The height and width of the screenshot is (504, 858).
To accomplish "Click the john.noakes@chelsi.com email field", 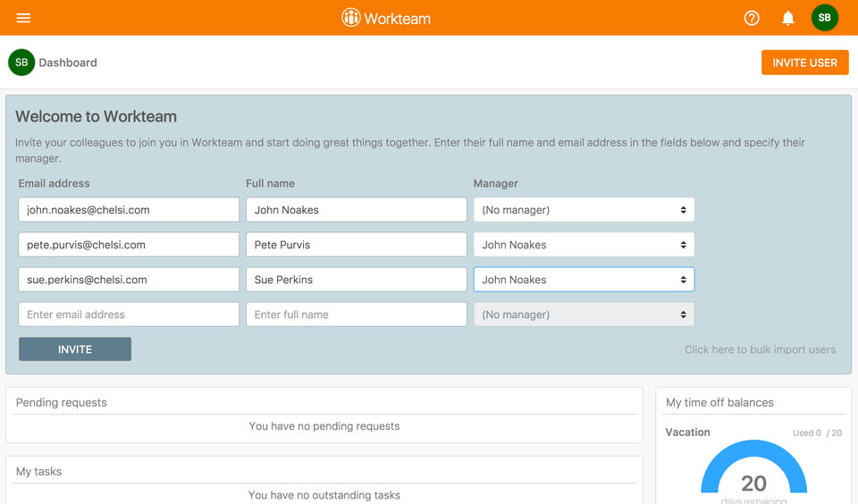I will 129,210.
